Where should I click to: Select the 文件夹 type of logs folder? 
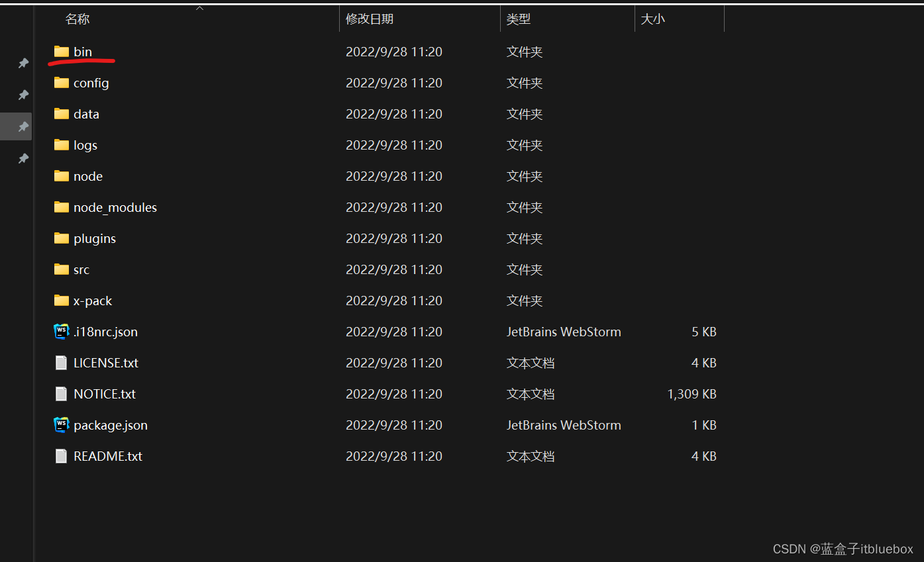[525, 145]
